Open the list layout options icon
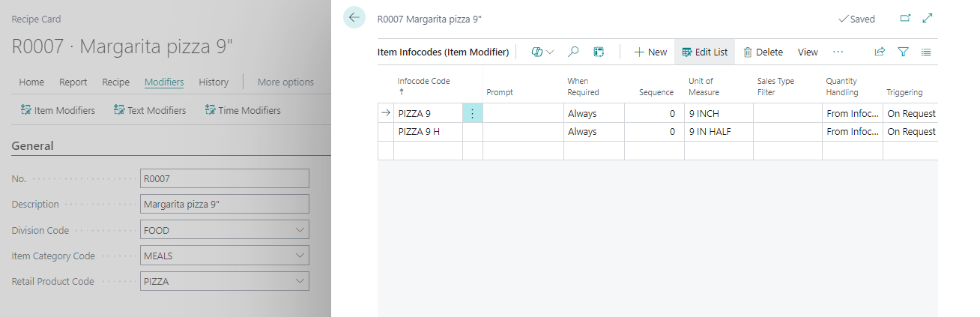The image size is (980, 317). pyautogui.click(x=926, y=52)
